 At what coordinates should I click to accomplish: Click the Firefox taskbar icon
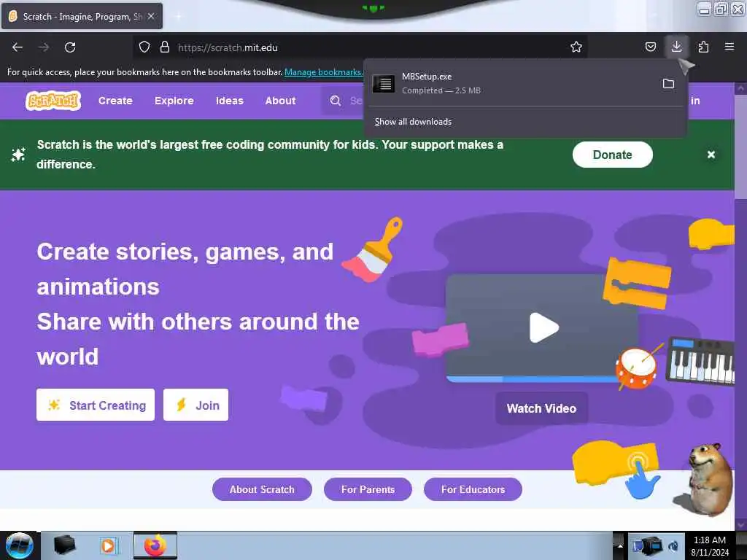155,545
